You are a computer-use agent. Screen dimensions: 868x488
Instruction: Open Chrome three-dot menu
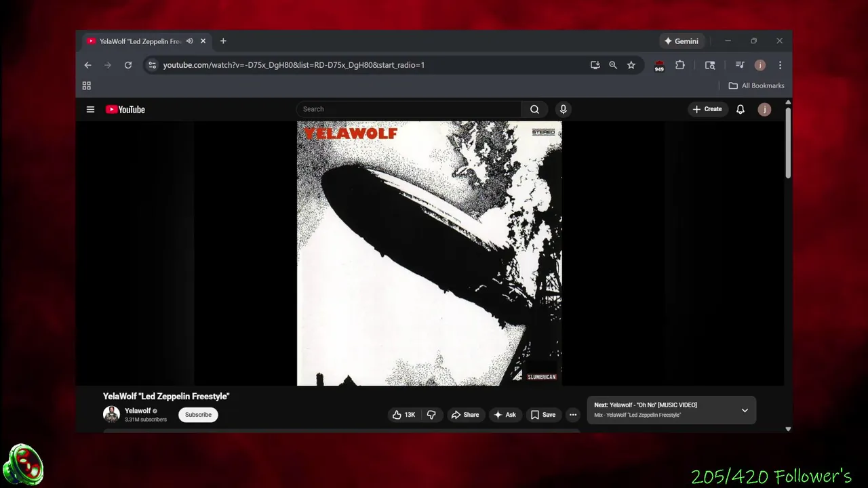pos(780,65)
